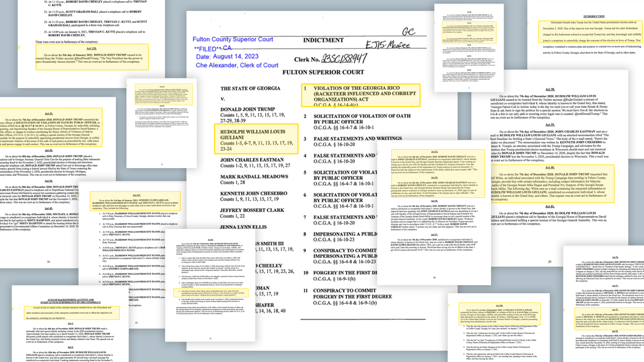Select the handwritten Clerk No. number
644x362 pixels.
click(x=344, y=59)
